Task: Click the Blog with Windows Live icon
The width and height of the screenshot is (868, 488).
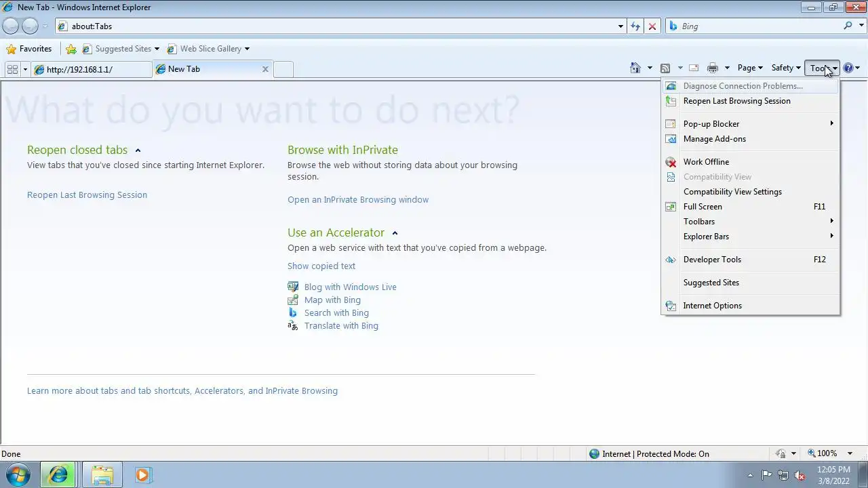Action: tap(293, 287)
